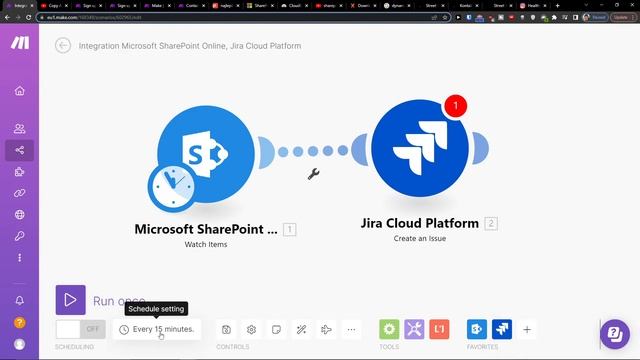Click the Create an Issue subtitle
This screenshot has width=640, height=360.
pyautogui.click(x=420, y=238)
